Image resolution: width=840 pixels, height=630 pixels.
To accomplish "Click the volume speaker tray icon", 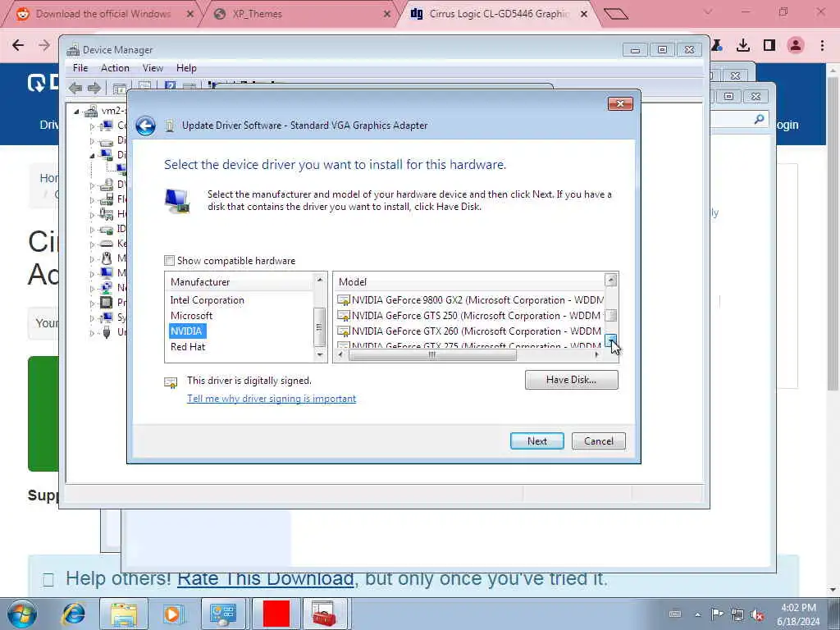I will pyautogui.click(x=757, y=614).
